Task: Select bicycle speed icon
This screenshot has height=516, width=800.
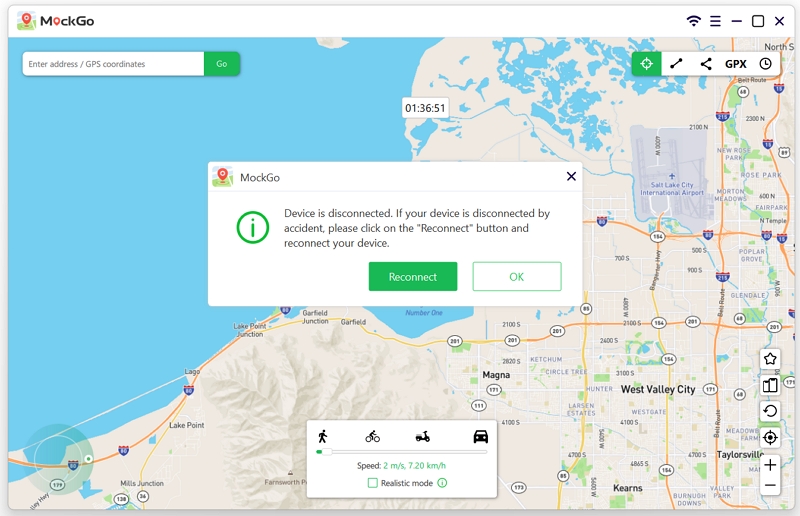Action: tap(372, 436)
